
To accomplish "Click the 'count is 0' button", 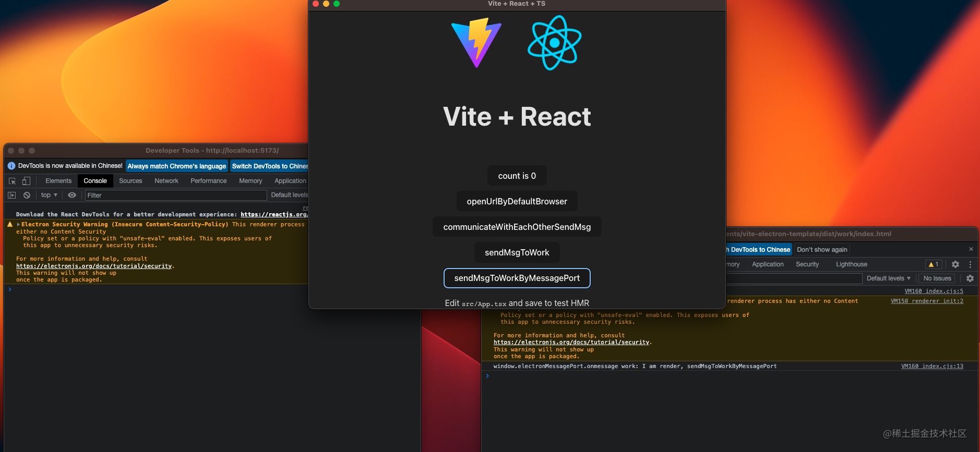I will [x=517, y=176].
